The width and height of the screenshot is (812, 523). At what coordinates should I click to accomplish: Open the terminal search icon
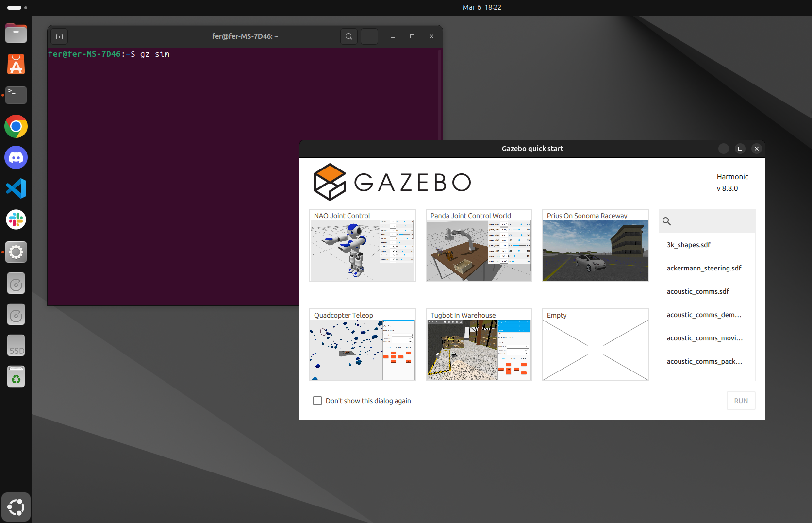[x=348, y=36]
